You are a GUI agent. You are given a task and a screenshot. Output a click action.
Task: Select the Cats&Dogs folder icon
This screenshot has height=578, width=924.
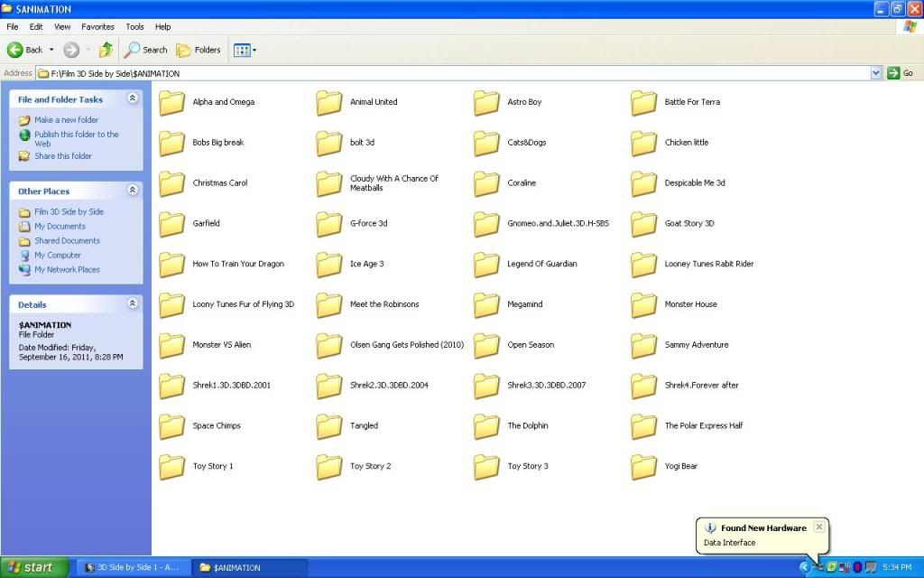(486, 144)
